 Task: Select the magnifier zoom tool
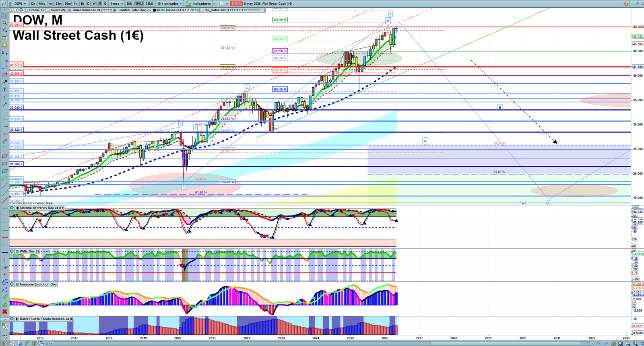click(5, 23)
